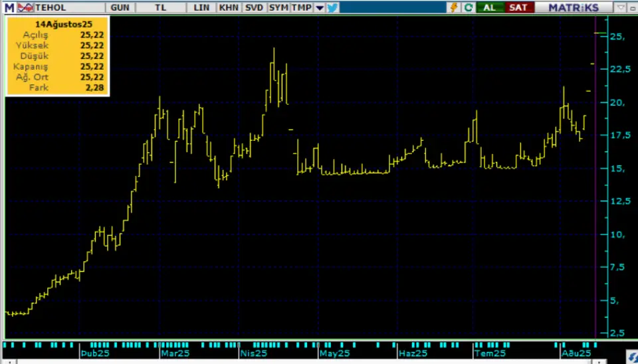
Task: Click the 15 price axis label
Action: point(617,168)
